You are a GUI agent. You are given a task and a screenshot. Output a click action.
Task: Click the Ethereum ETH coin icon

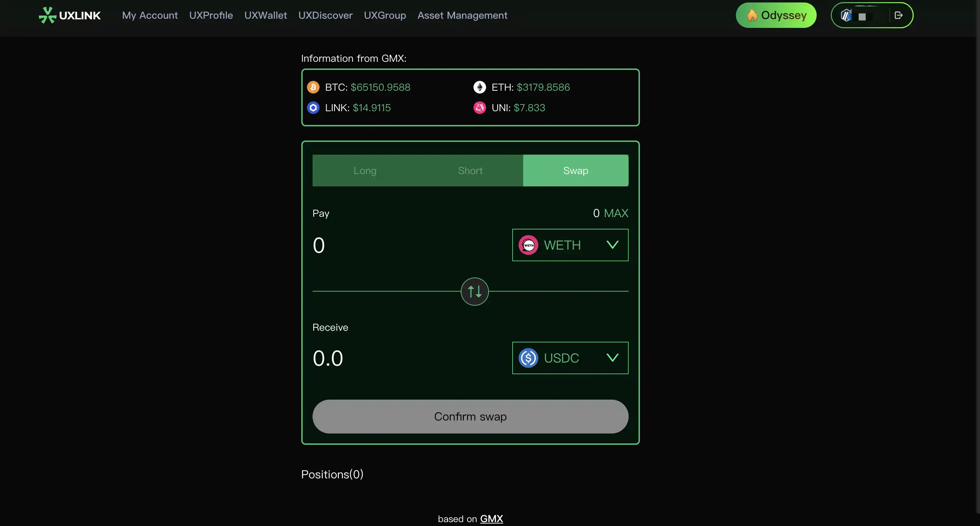click(479, 87)
